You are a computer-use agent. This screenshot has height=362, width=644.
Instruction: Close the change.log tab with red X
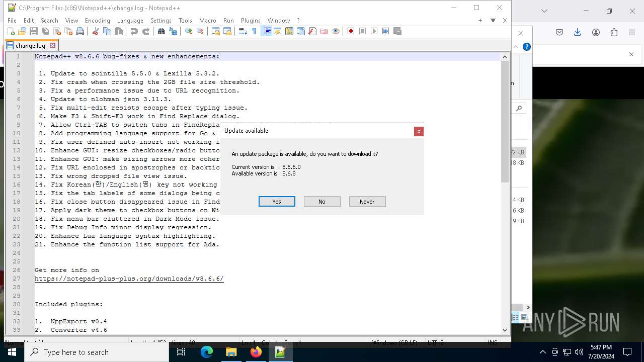pos(52,45)
